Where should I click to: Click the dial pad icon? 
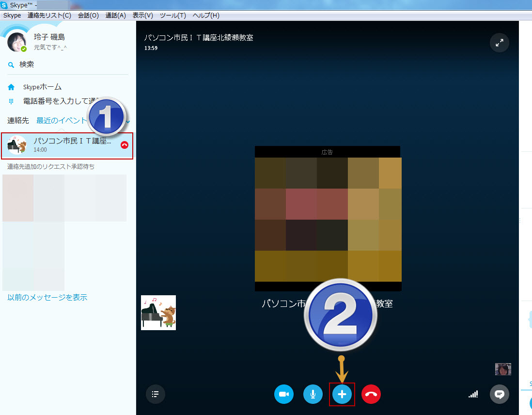(x=11, y=101)
